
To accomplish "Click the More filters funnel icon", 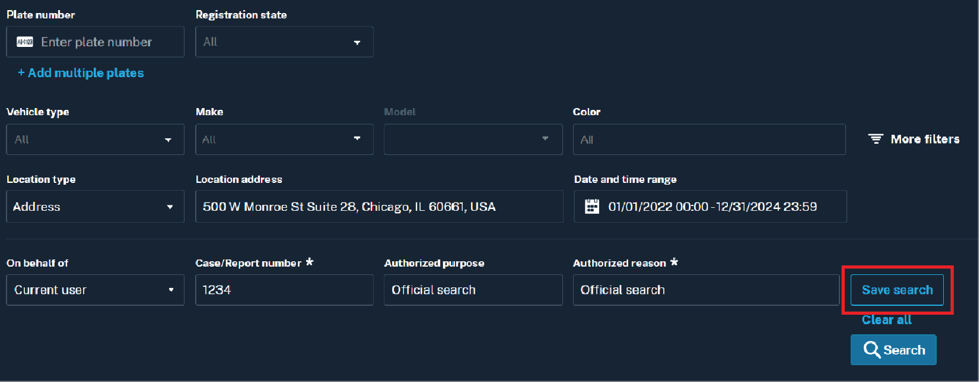I will click(875, 139).
